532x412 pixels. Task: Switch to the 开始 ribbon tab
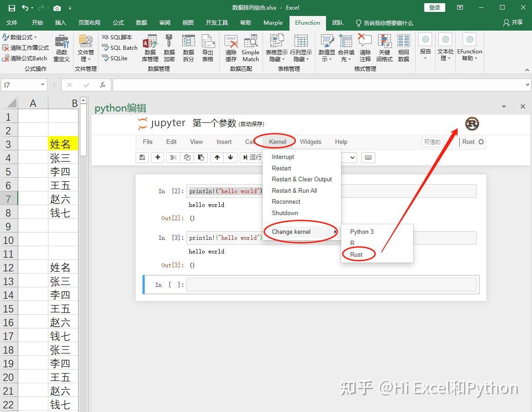(37, 23)
